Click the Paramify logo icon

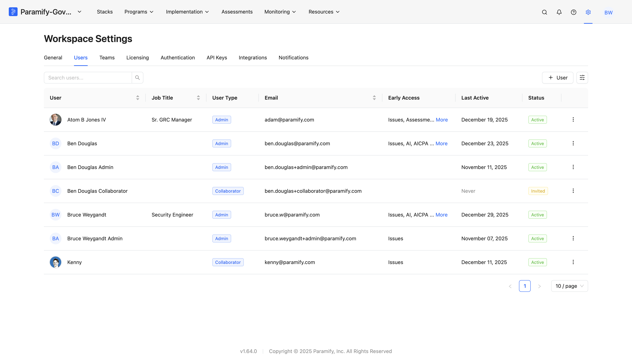pos(13,12)
